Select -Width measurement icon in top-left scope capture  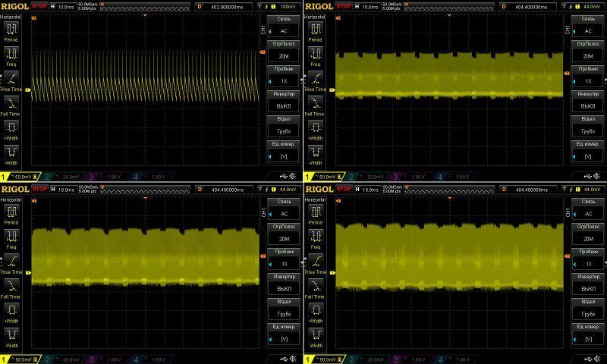point(11,152)
